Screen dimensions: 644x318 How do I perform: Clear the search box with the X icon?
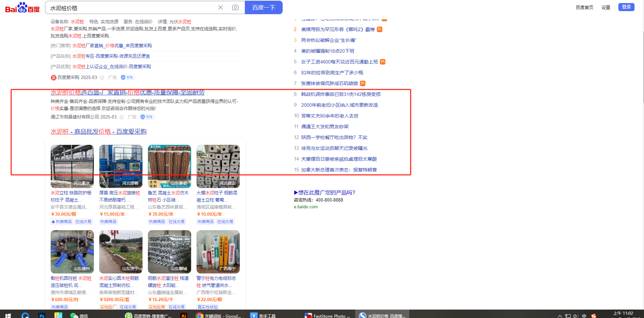coord(221,7)
